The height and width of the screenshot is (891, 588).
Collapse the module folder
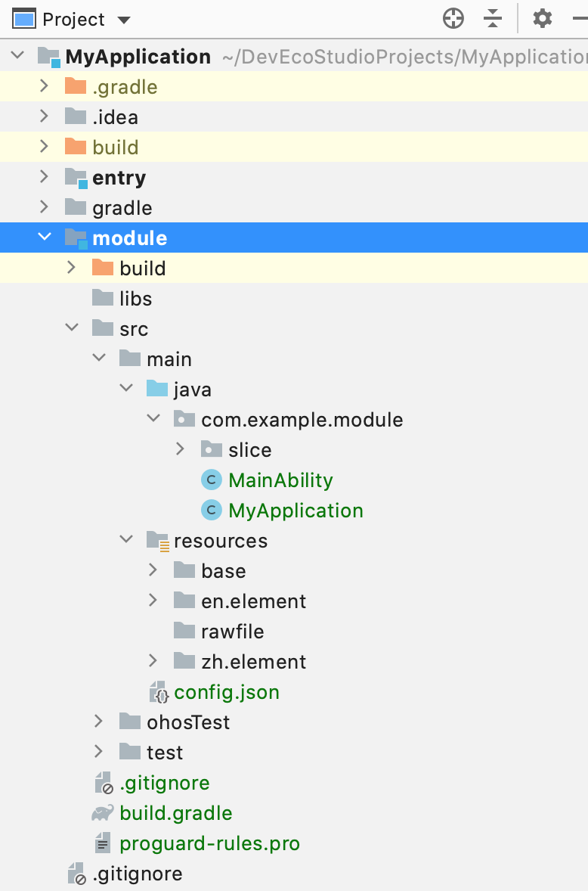(x=45, y=238)
